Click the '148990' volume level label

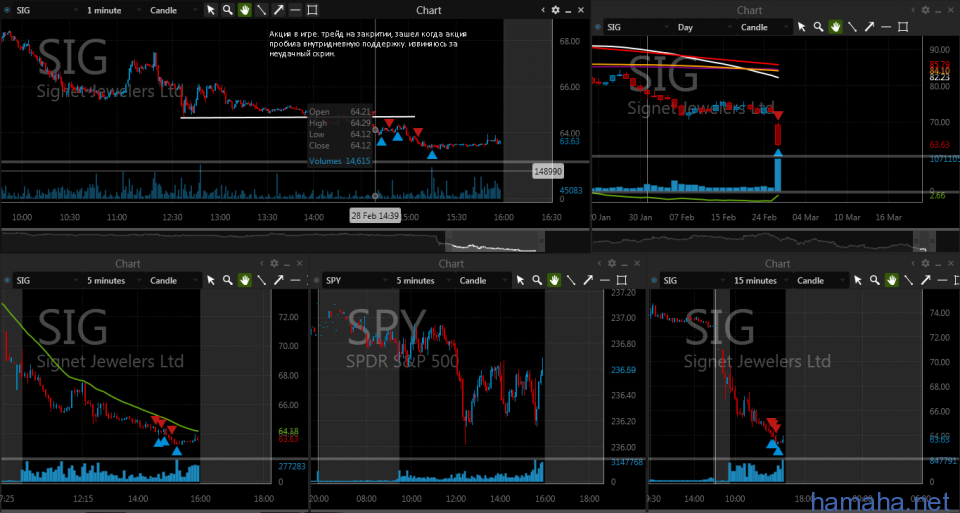(548, 171)
